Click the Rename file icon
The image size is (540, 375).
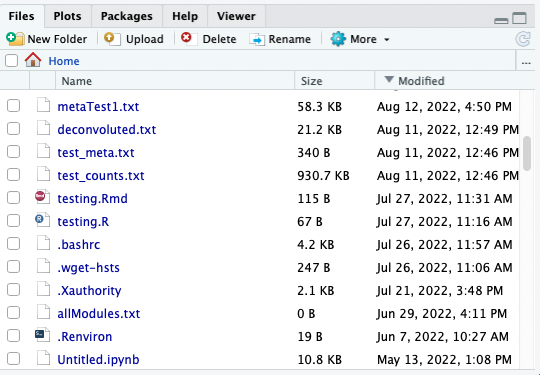[x=257, y=39]
